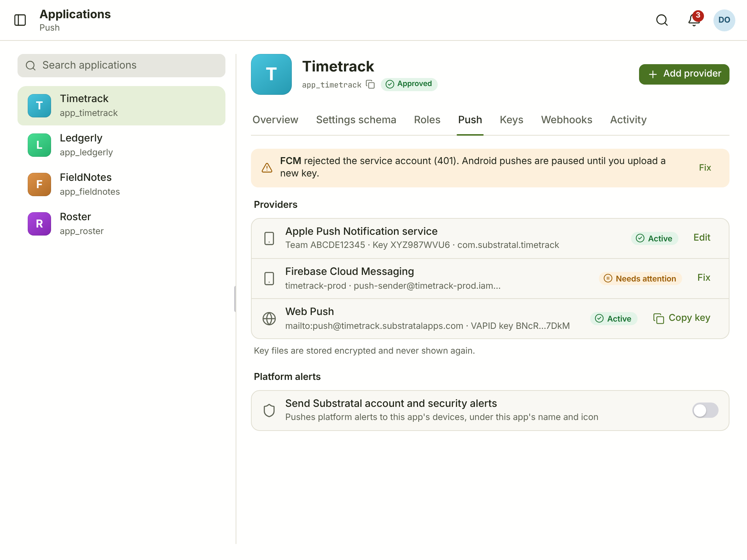
Task: Select the Push tab
Action: click(x=470, y=120)
